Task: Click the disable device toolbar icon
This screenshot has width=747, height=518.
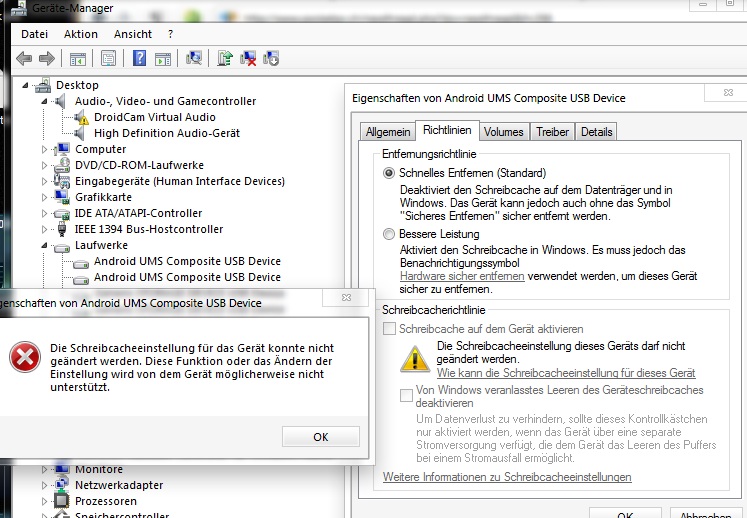Action: pyautogui.click(x=271, y=59)
